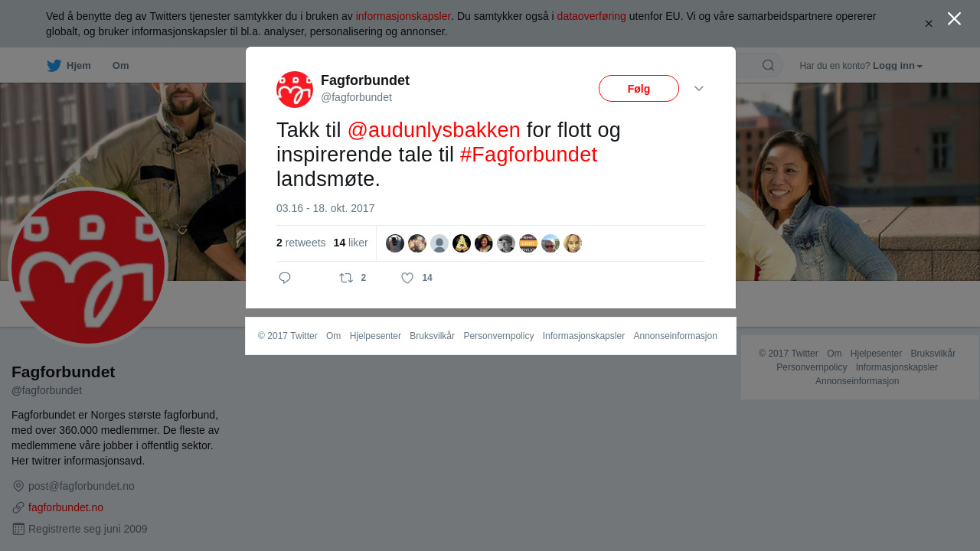
Task: Open @audunlysbakken mention link
Action: pyautogui.click(x=433, y=130)
